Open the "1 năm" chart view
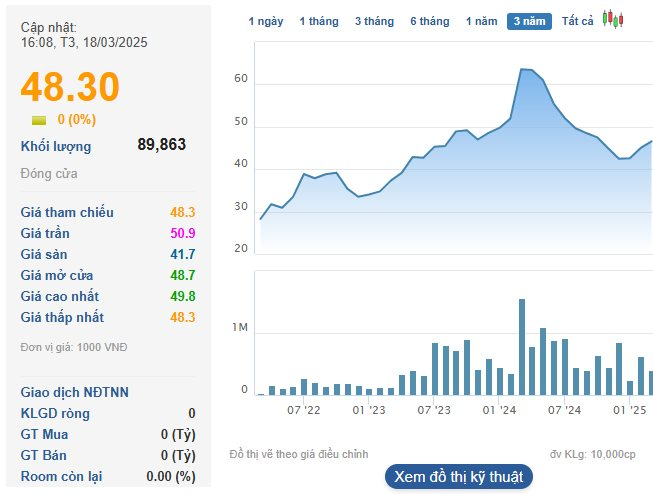The width and height of the screenshot is (653, 494). tap(482, 21)
